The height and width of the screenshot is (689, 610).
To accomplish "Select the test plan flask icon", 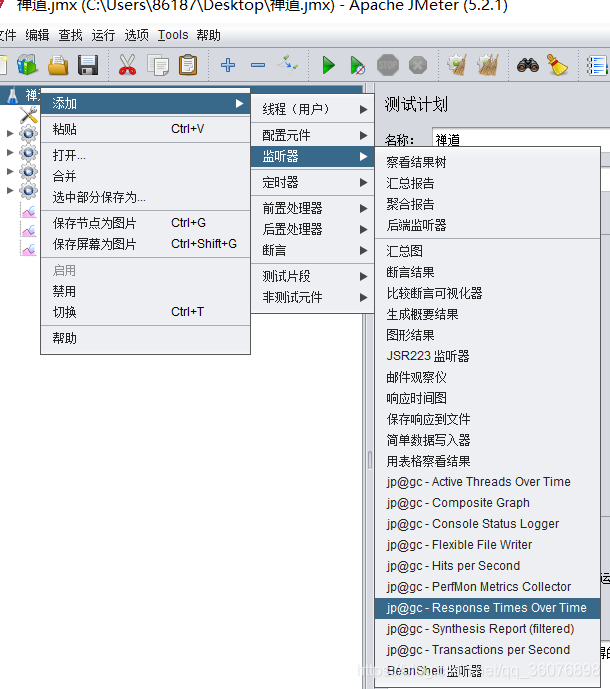I will (x=12, y=95).
